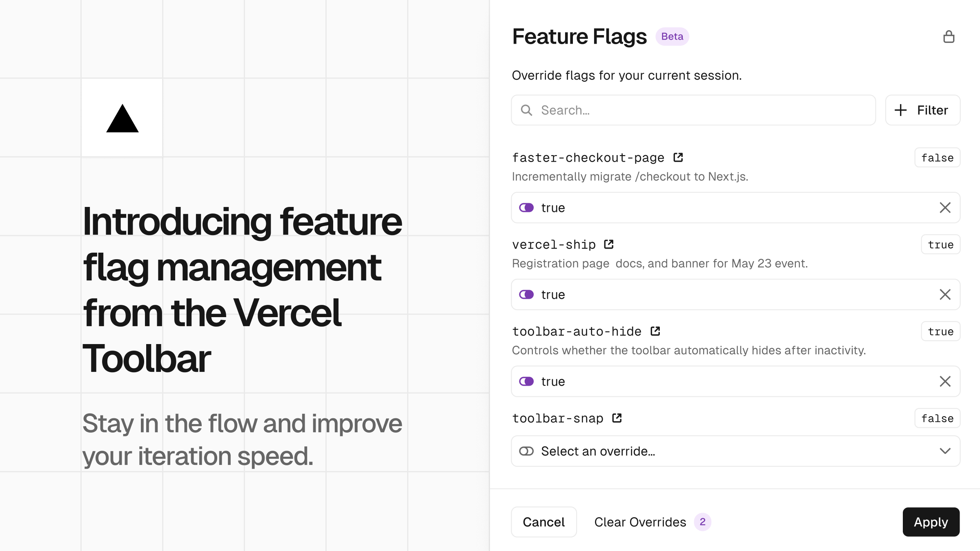Open external link icon next to vercel-ship
This screenshot has height=551, width=980.
(x=609, y=244)
